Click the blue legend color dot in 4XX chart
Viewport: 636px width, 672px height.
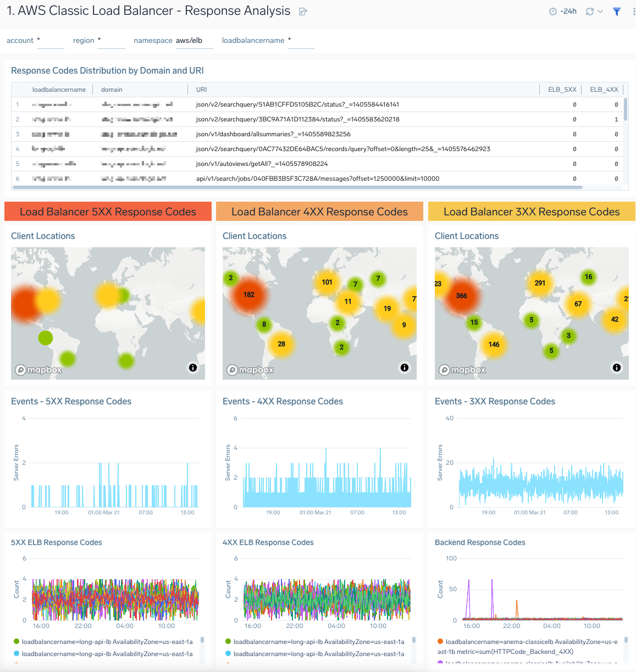228,654
